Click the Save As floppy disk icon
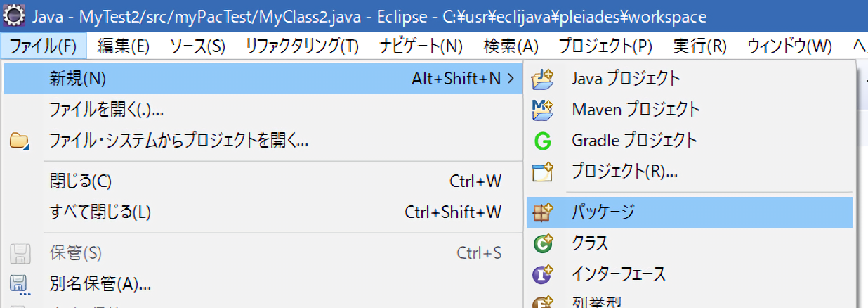Screen dimensions: 868x308 click(x=20, y=284)
